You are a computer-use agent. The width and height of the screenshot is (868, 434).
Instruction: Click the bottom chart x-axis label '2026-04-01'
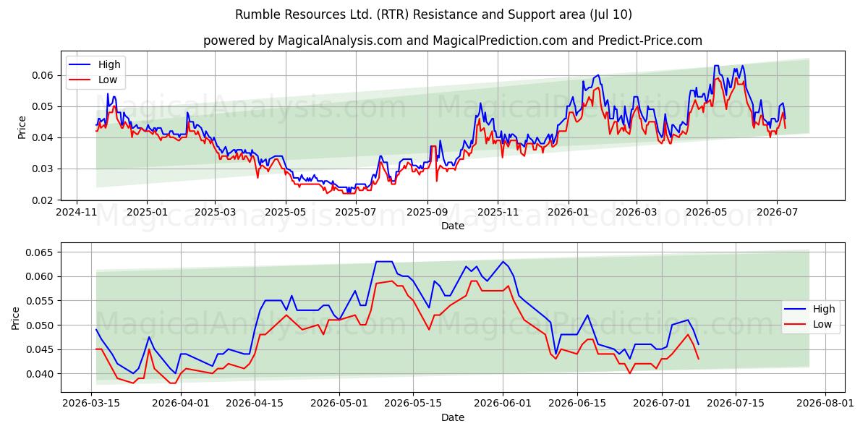181,405
